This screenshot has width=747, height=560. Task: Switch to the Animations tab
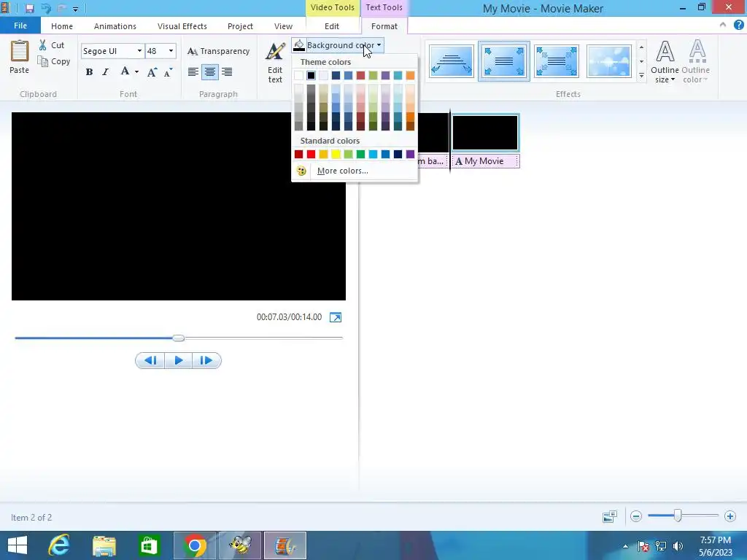[115, 26]
